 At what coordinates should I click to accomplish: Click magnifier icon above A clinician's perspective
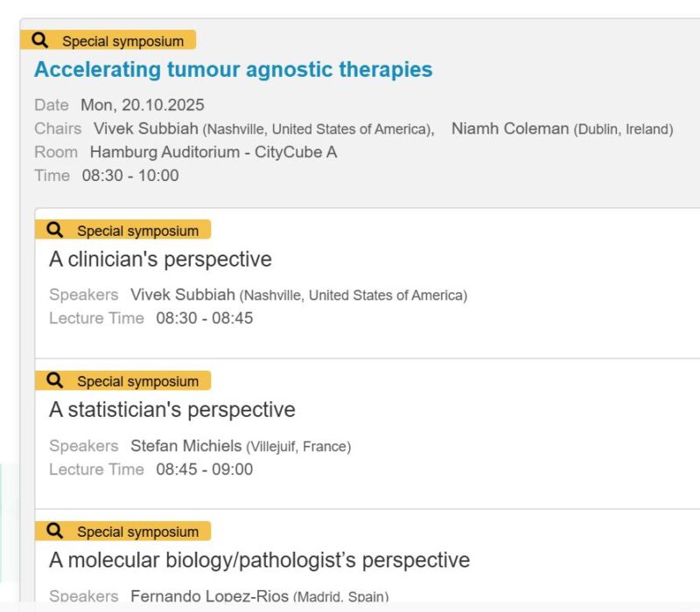[x=54, y=230]
